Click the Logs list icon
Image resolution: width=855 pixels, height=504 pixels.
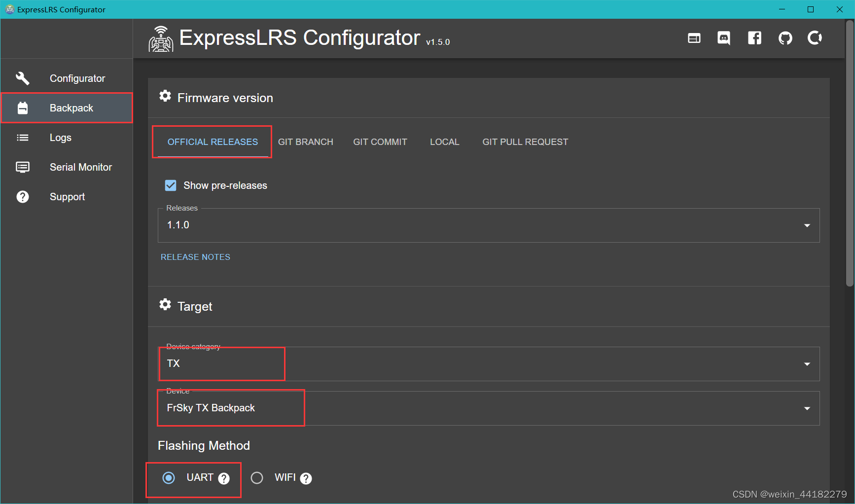(23, 138)
